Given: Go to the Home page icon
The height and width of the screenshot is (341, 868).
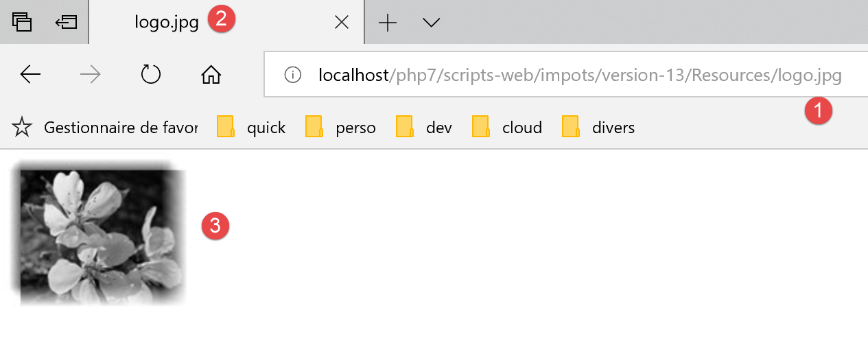Looking at the screenshot, I should point(211,75).
